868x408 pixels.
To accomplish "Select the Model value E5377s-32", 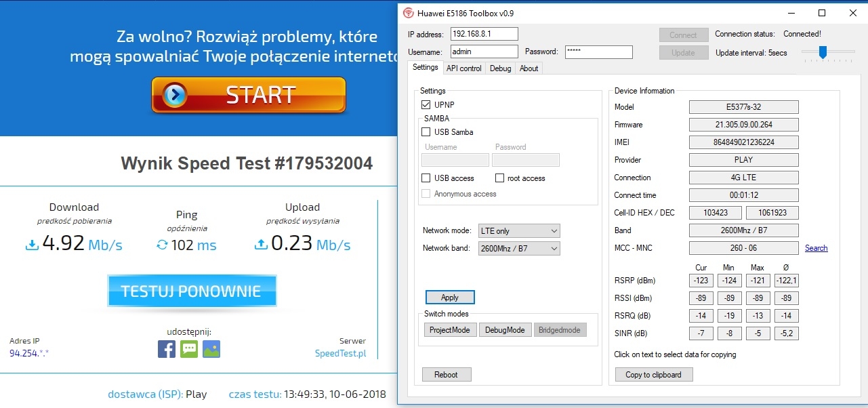I will [x=744, y=107].
